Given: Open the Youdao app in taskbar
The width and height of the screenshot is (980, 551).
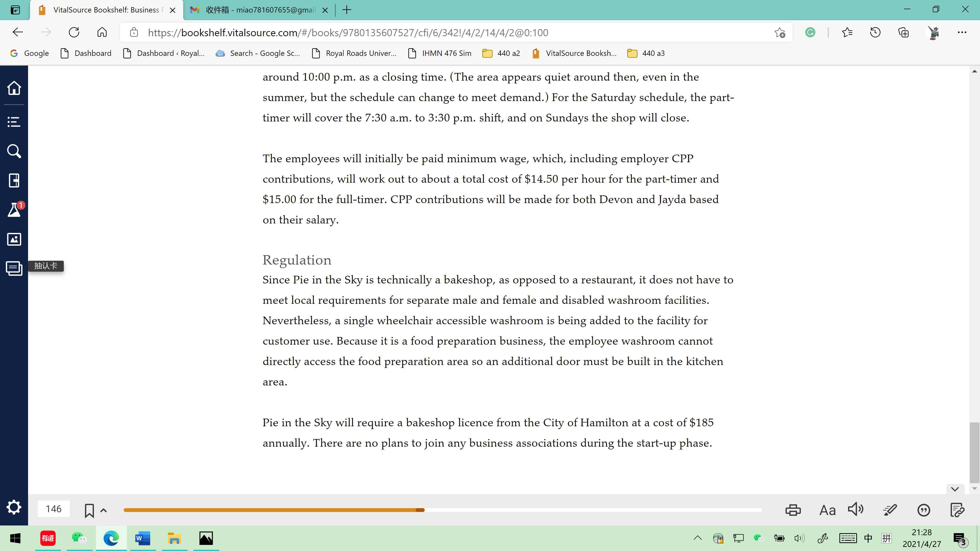Looking at the screenshot, I should click(48, 538).
